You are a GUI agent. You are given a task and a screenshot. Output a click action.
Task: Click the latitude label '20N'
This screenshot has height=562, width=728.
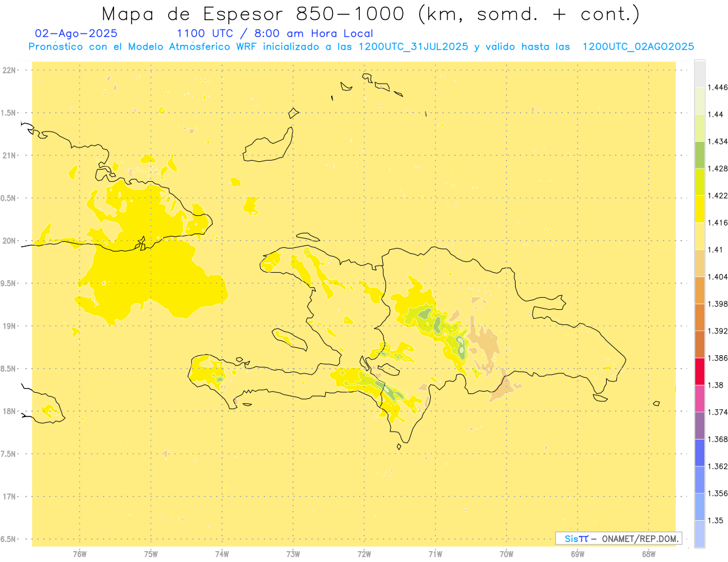(x=10, y=241)
